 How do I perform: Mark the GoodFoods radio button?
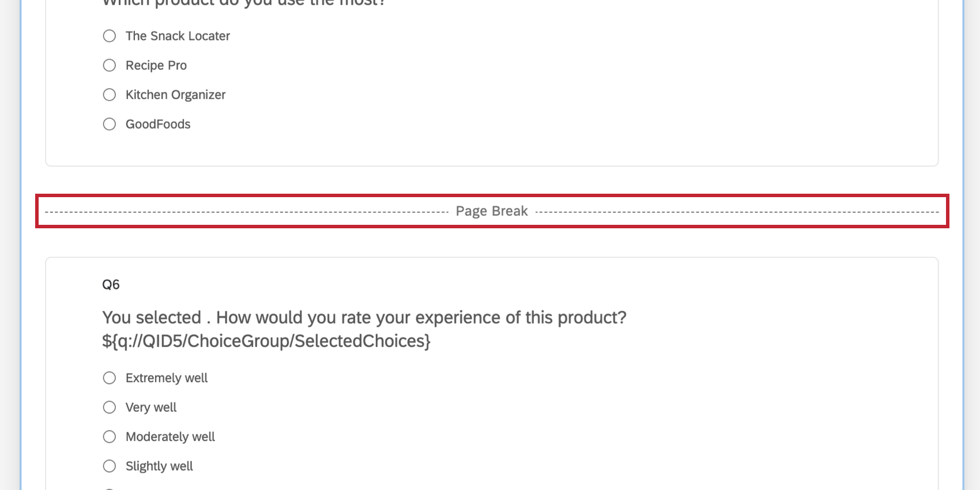click(x=110, y=124)
